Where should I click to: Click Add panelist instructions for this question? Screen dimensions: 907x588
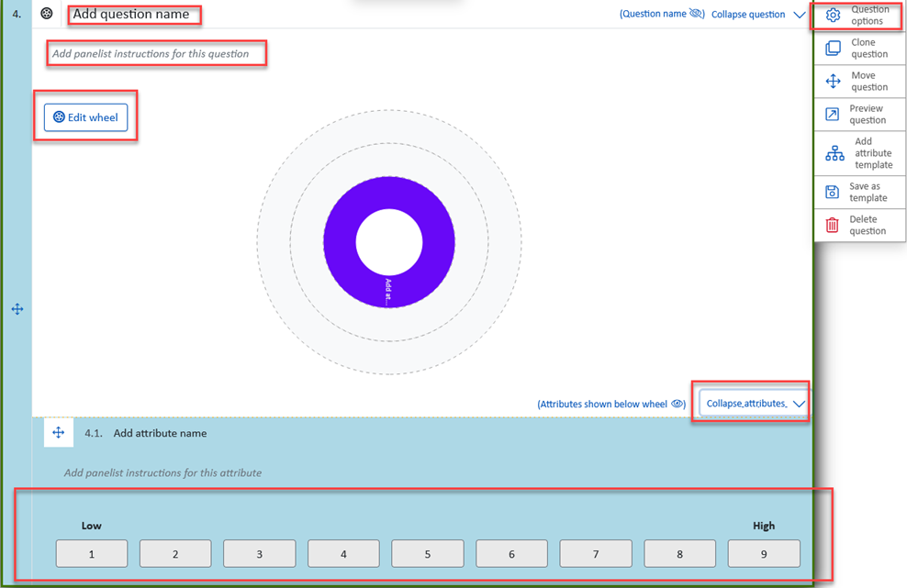click(x=151, y=53)
